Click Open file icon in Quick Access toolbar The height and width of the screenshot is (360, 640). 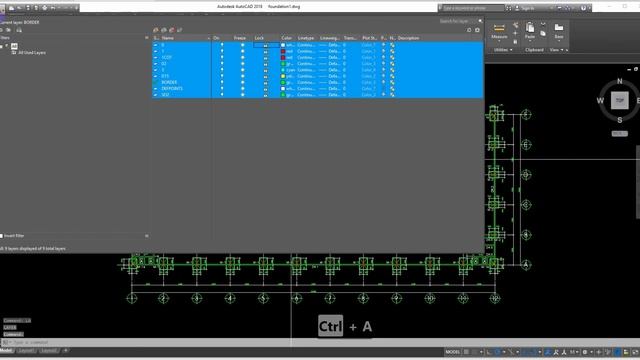point(19,8)
